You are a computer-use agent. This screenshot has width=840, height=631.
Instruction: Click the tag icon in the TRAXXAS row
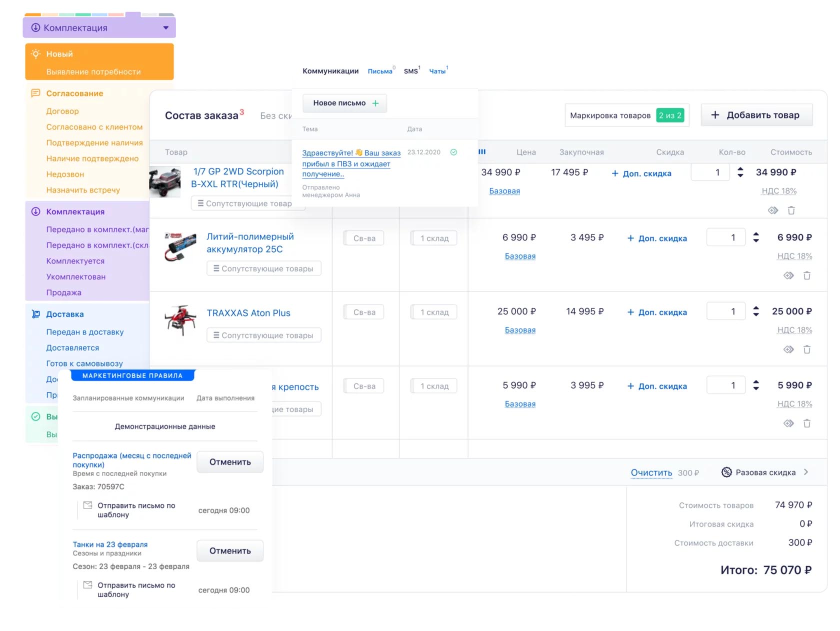788,349
